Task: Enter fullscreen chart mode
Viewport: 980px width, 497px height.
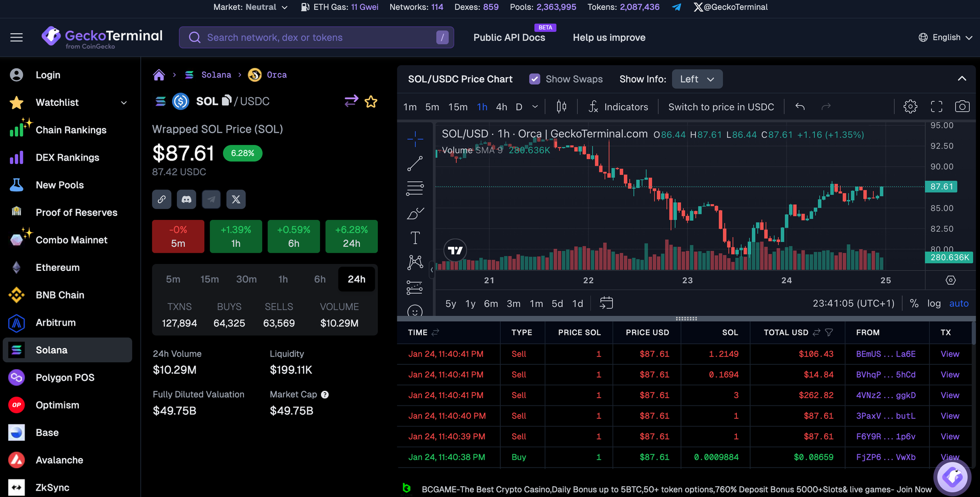Action: 936,107
